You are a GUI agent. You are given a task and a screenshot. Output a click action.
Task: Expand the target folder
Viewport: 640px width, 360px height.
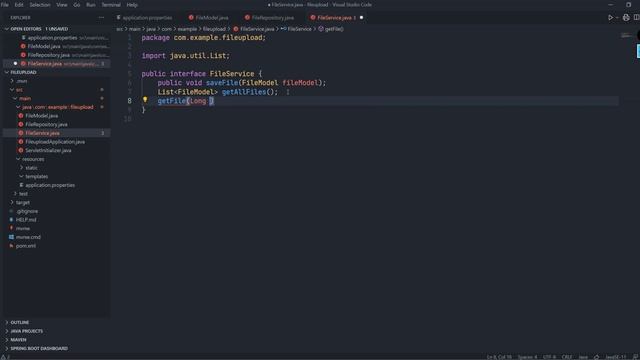(12, 202)
